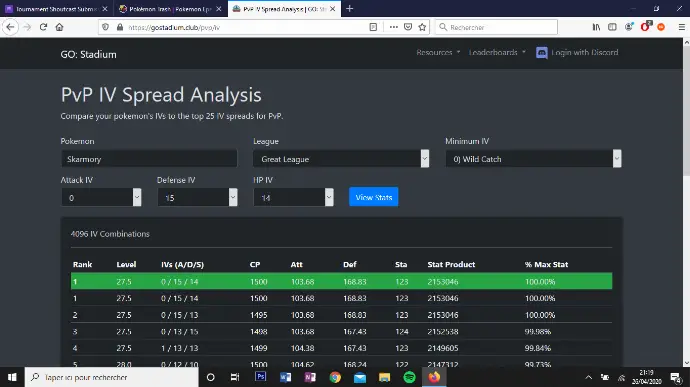Click the Pokemon name input field
The image size is (690, 387).
click(x=149, y=158)
